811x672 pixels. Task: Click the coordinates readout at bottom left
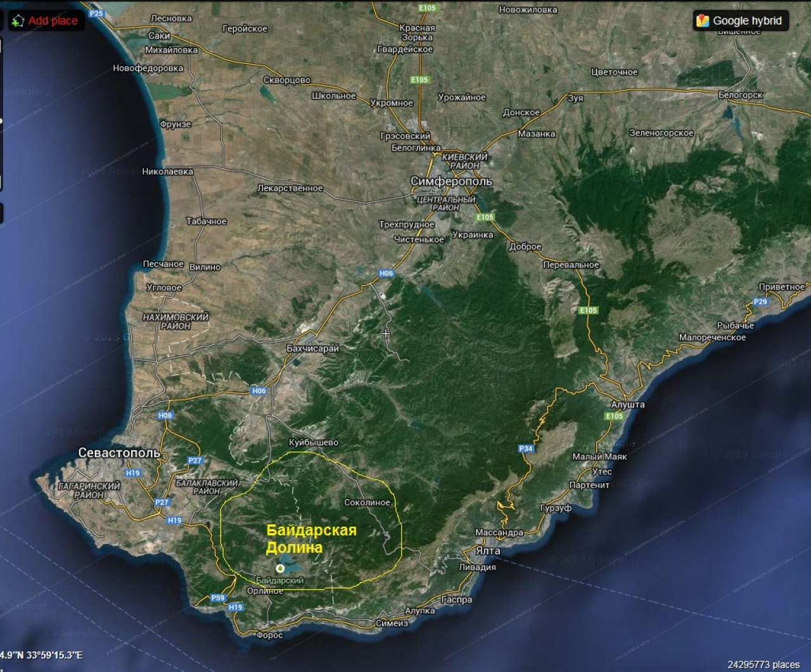(41, 655)
